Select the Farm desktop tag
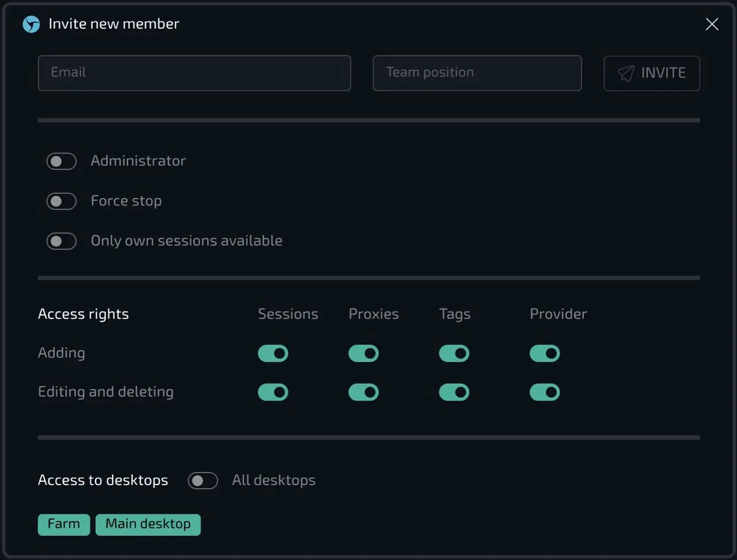Screen dimensions: 737x560 [64, 524]
